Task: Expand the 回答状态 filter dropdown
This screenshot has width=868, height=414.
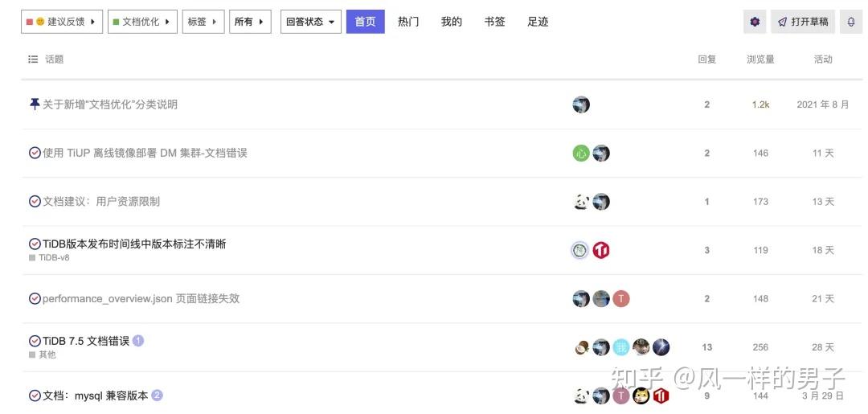Action: 310,22
